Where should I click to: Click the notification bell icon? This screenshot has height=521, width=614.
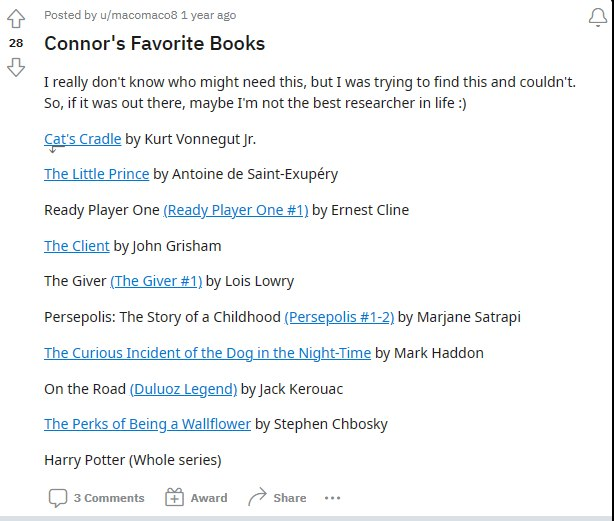pos(598,17)
